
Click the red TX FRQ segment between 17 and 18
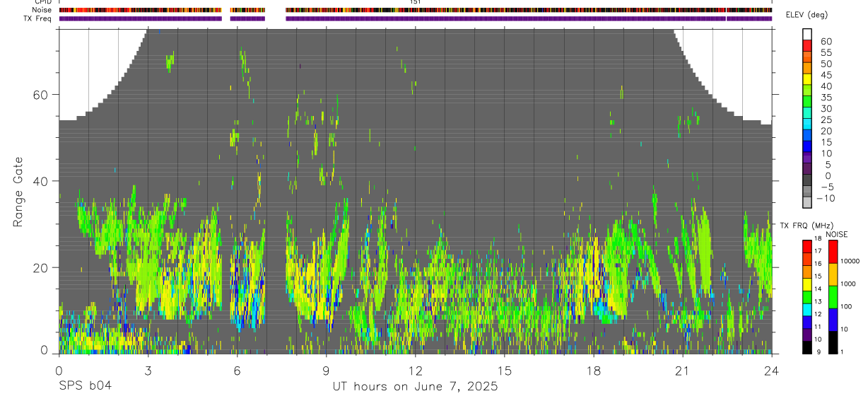click(807, 245)
